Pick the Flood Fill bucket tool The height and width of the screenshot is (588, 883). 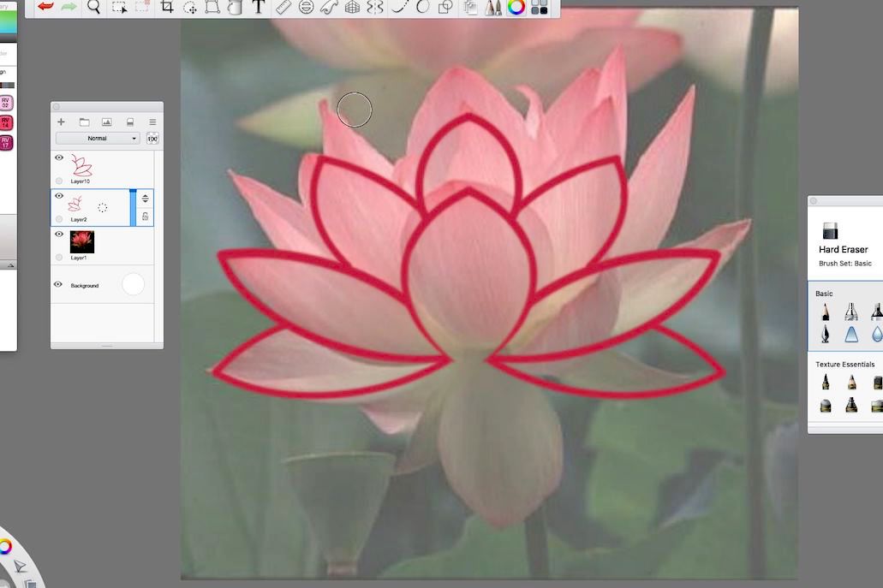pos(235,8)
